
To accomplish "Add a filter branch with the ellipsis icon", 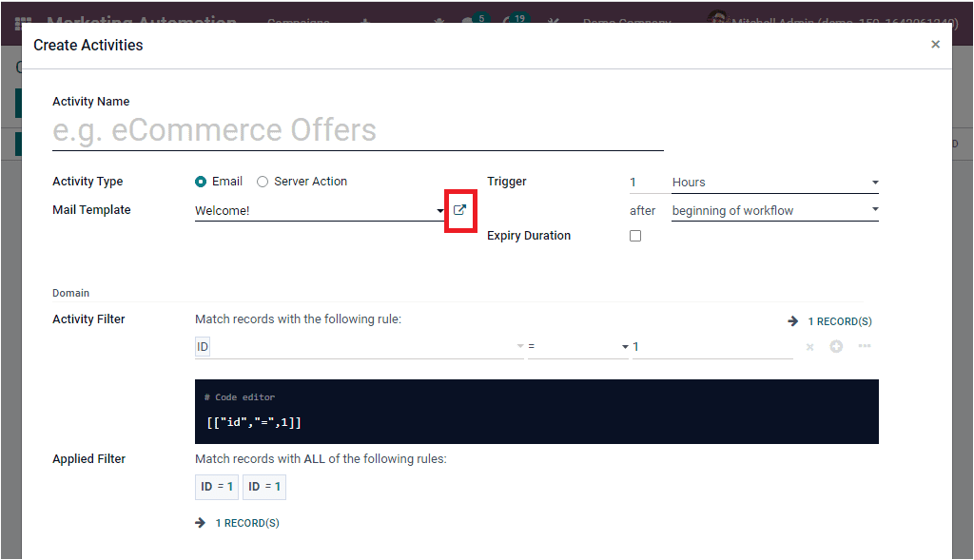I will point(865,346).
